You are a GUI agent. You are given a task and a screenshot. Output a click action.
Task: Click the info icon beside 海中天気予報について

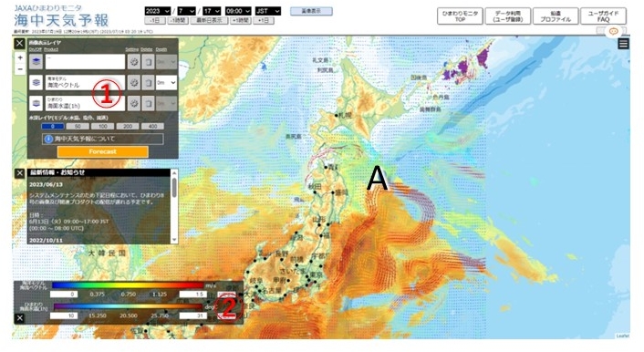tap(48, 139)
